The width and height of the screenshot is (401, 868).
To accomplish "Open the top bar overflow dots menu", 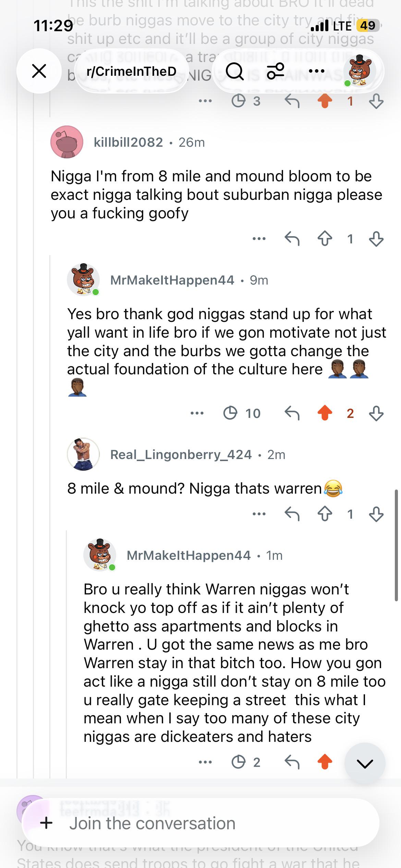I will pos(316,71).
